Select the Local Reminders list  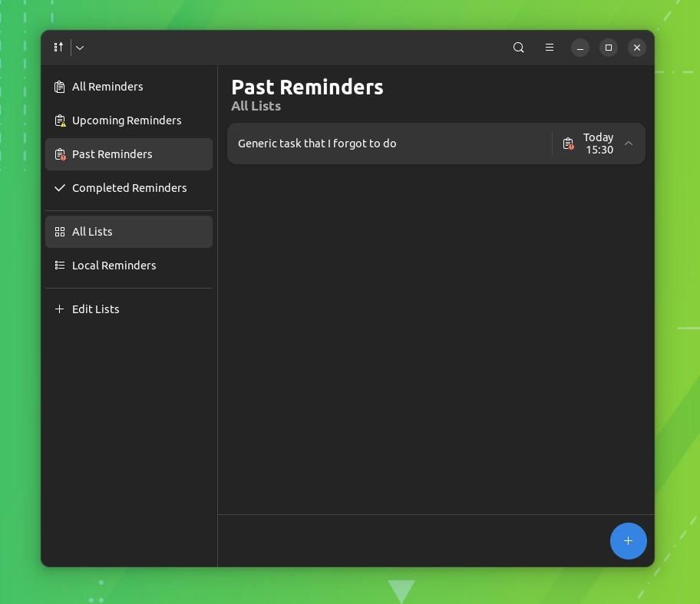point(114,265)
